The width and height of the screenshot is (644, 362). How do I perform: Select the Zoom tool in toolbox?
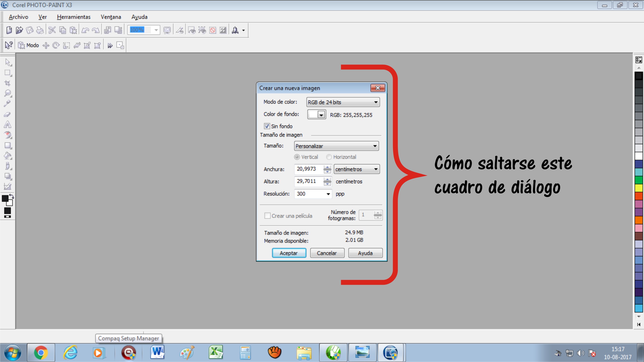pos(8,93)
